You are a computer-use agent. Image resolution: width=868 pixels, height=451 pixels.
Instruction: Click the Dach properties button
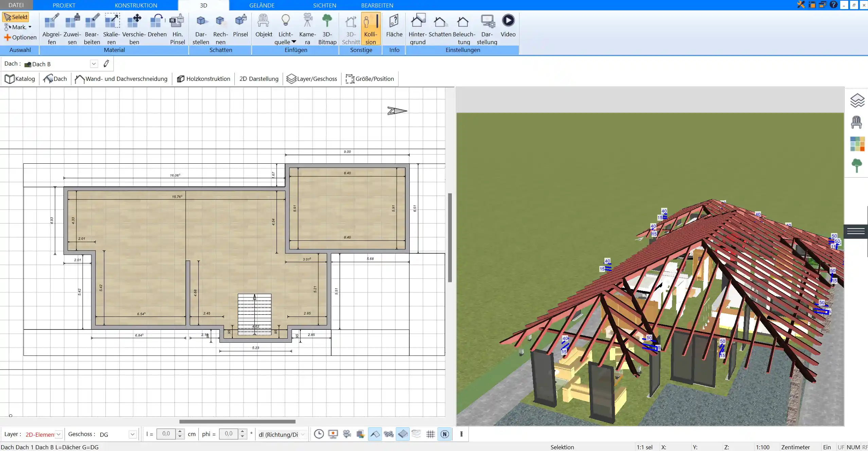tap(55, 79)
